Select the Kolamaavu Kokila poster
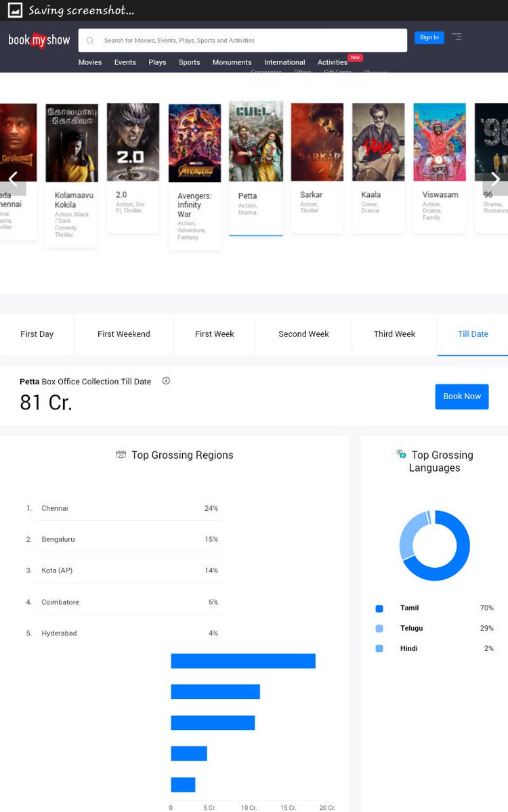 (x=72, y=143)
